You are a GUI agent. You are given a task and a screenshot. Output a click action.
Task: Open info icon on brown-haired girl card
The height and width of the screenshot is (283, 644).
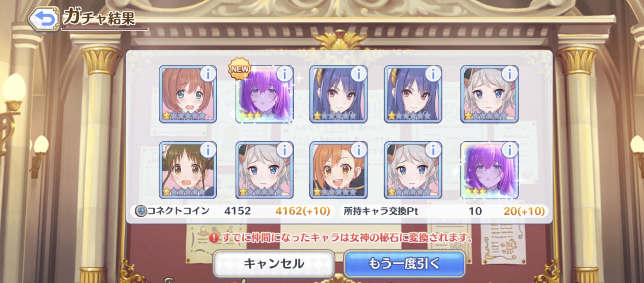(x=208, y=74)
